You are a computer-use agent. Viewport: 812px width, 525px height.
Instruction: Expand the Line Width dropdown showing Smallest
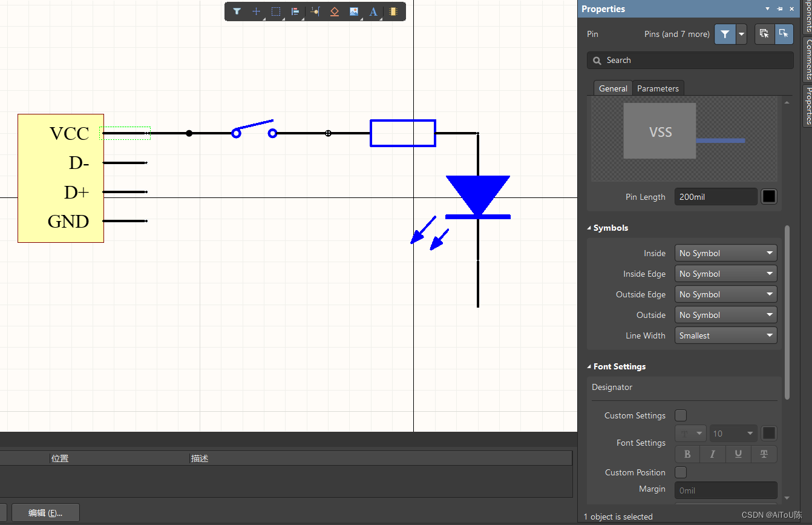[725, 335]
